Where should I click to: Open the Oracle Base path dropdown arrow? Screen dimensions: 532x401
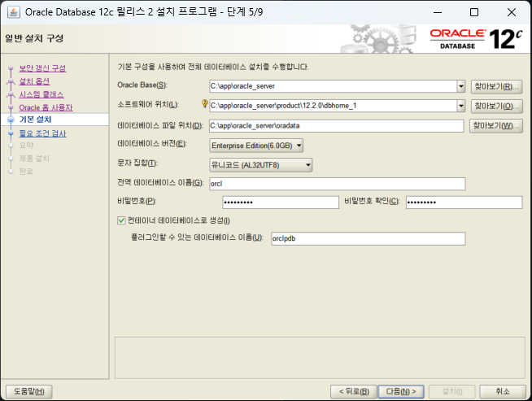(x=460, y=86)
